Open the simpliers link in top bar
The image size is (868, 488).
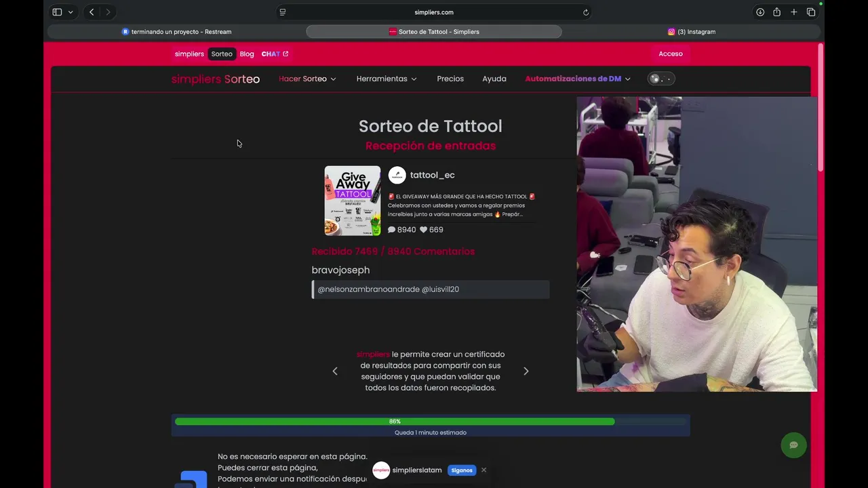(x=189, y=54)
